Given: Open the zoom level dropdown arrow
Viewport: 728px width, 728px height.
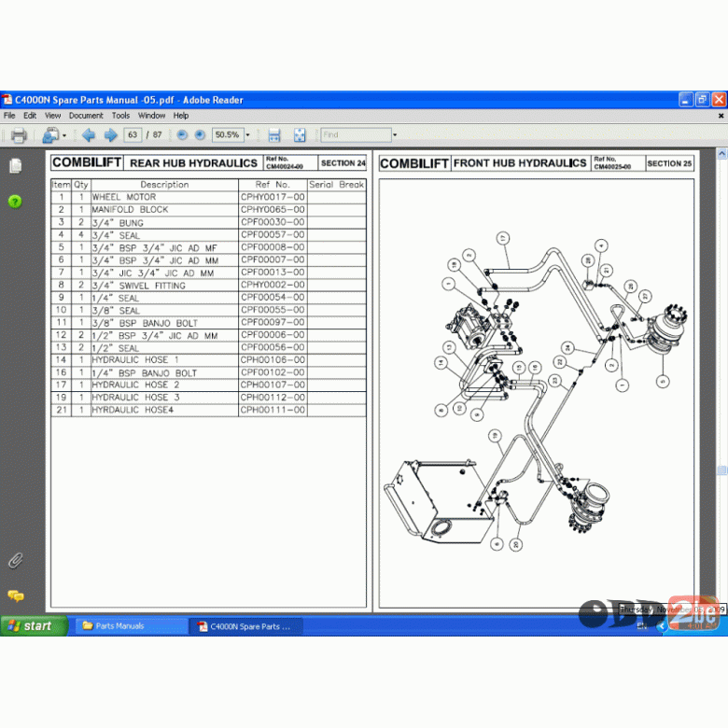Looking at the screenshot, I should [x=247, y=135].
